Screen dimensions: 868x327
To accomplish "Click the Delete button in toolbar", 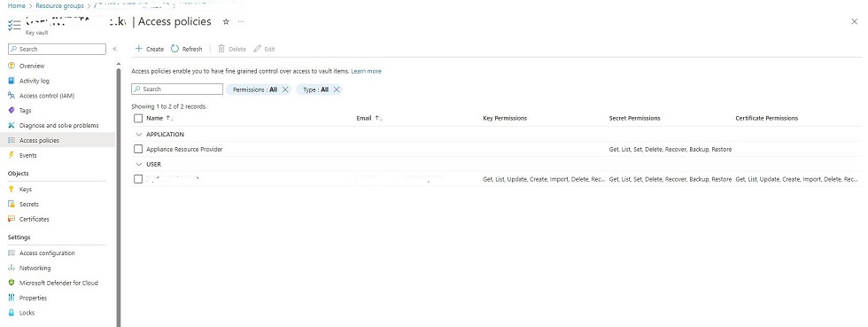I will [232, 50].
